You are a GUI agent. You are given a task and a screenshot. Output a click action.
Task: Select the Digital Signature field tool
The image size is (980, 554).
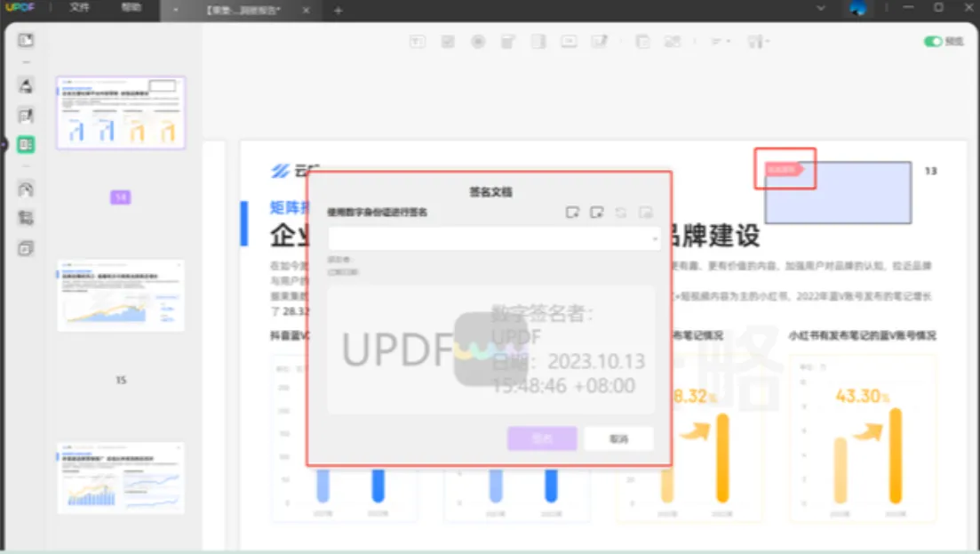[600, 42]
